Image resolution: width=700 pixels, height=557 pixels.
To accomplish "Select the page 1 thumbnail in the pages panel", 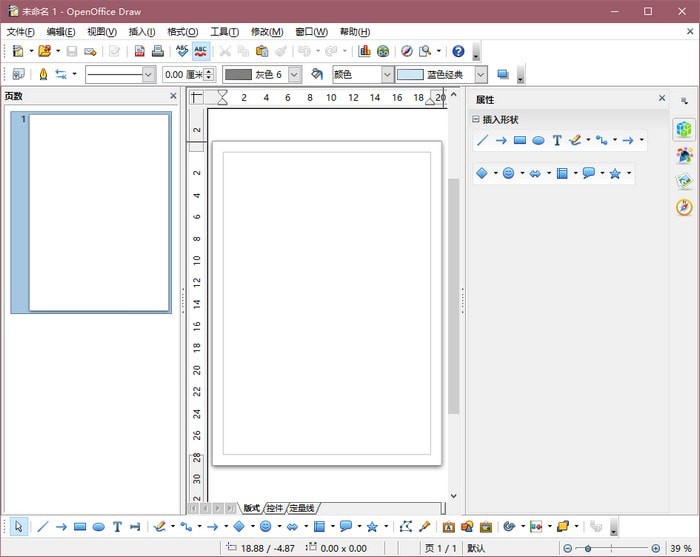I will click(x=99, y=212).
